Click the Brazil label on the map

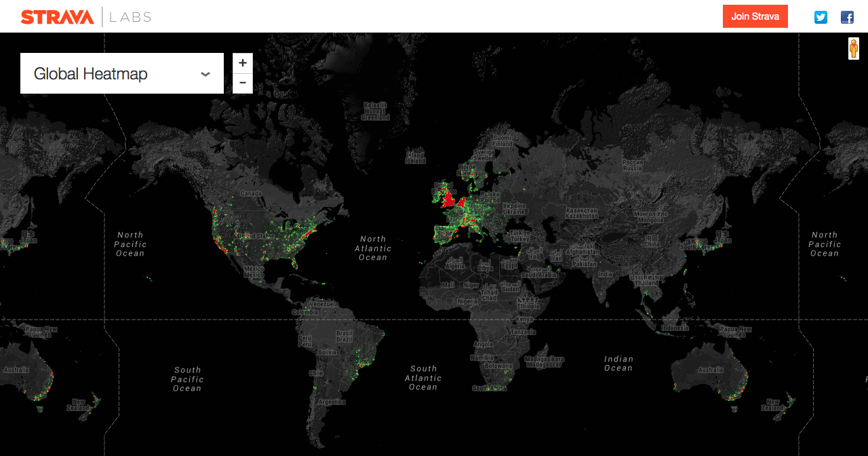[344, 337]
